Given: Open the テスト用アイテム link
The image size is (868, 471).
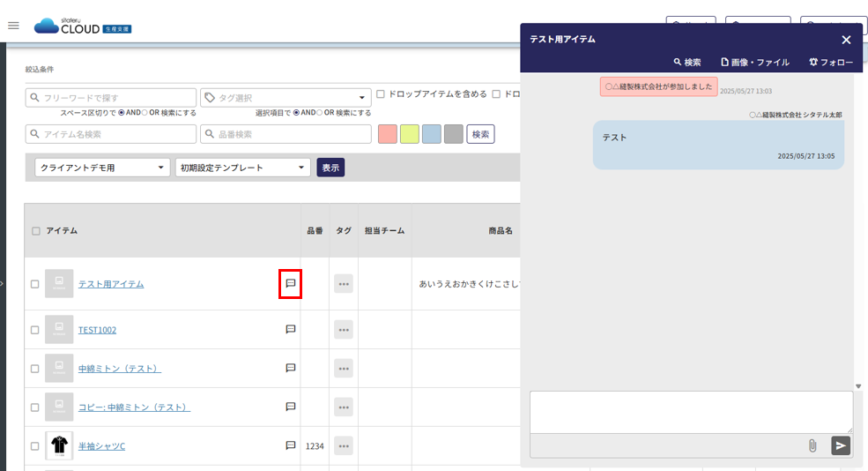Looking at the screenshot, I should click(111, 284).
